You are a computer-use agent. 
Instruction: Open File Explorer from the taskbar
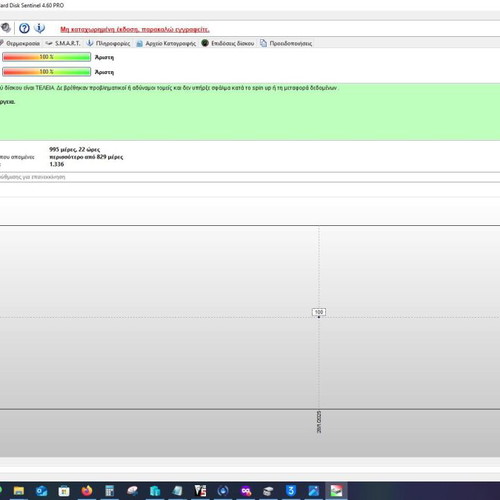pyautogui.click(x=19, y=491)
